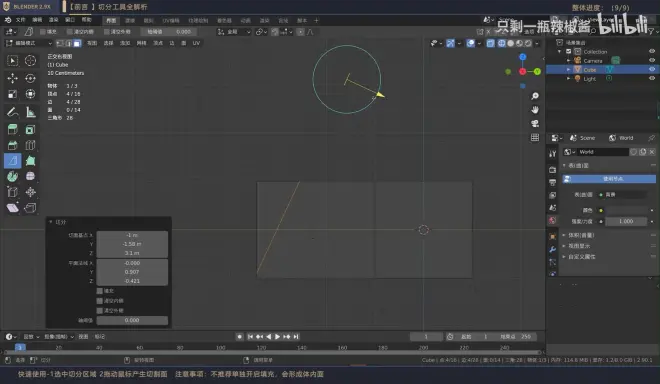Open the Edit Mode dropdown
660x384 pixels.
(29, 43)
